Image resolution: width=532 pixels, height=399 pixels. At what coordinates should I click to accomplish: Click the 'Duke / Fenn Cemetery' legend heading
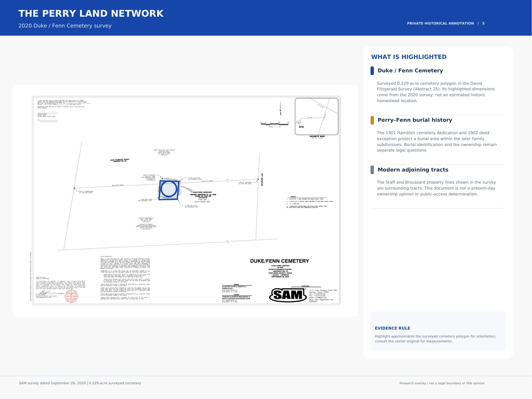point(410,71)
